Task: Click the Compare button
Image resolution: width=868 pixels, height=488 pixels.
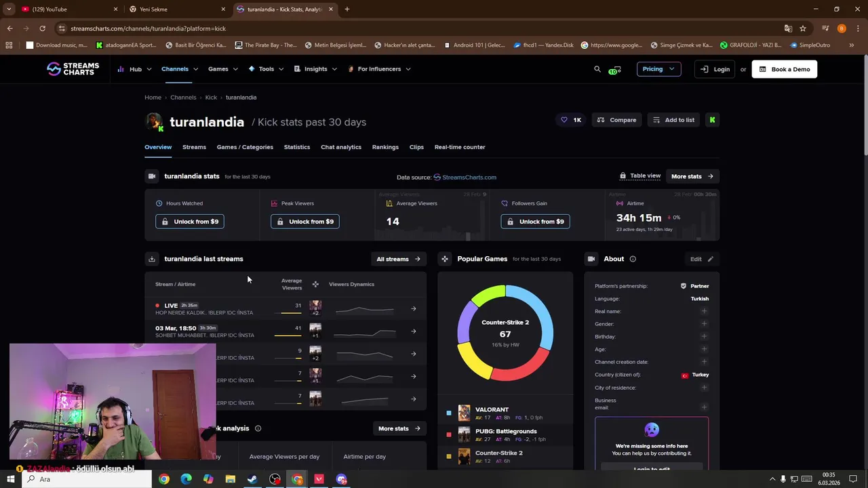Action: pyautogui.click(x=616, y=120)
